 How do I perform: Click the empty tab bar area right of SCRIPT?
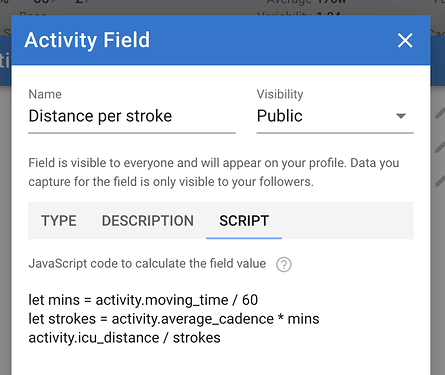(348, 221)
